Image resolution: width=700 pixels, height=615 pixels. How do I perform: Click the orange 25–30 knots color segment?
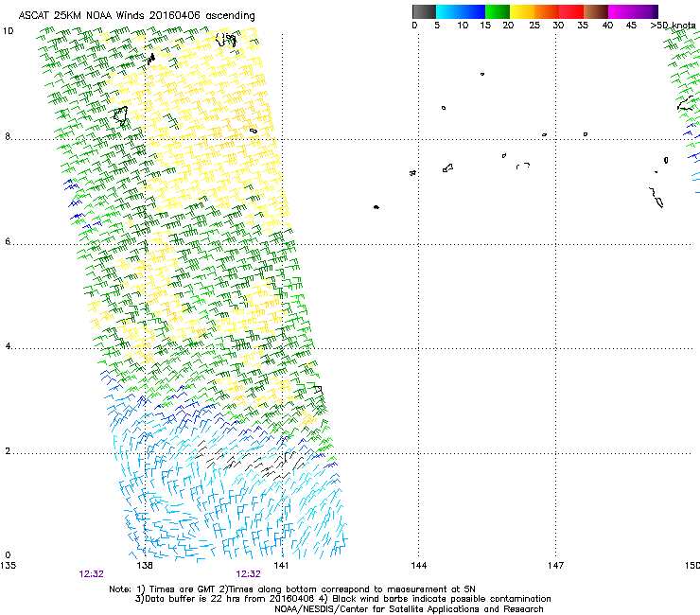pos(547,11)
